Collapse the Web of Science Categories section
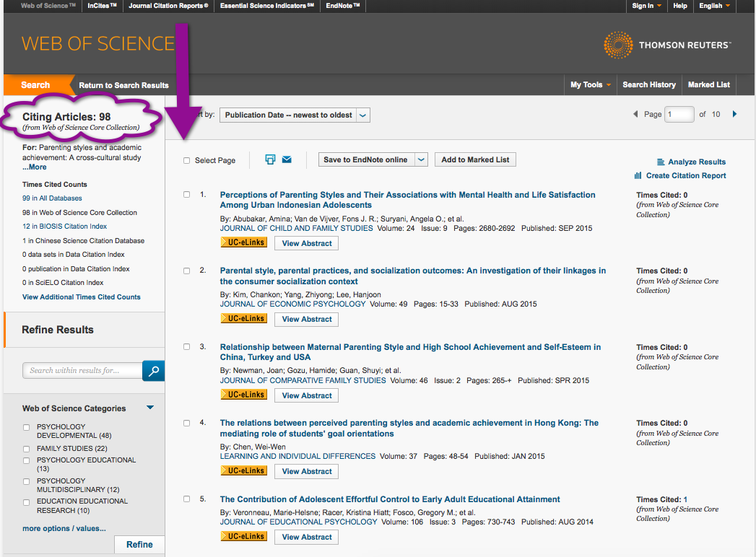The image size is (756, 557). pyautogui.click(x=150, y=408)
